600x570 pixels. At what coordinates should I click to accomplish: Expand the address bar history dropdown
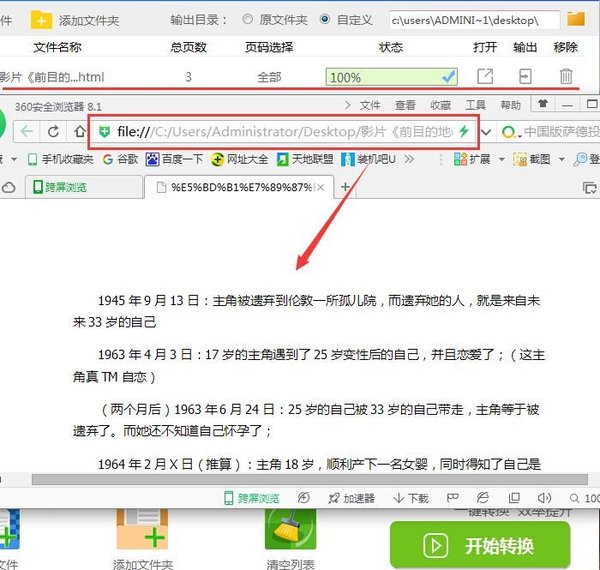(x=486, y=132)
